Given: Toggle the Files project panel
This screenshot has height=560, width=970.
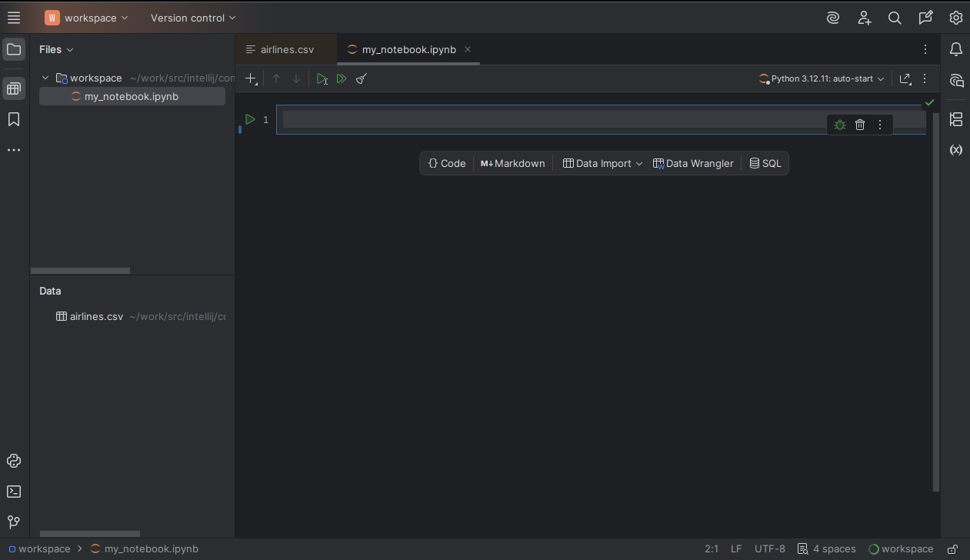Looking at the screenshot, I should point(13,50).
